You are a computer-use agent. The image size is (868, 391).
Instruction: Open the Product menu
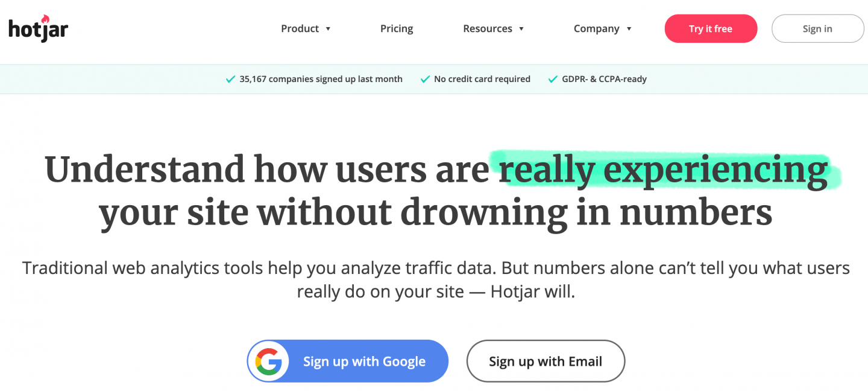coord(300,28)
